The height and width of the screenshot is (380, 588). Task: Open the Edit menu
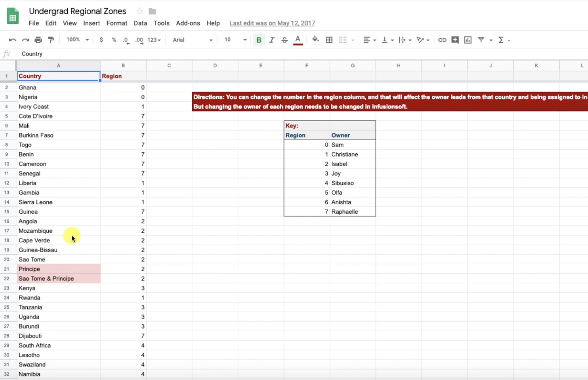coord(51,23)
